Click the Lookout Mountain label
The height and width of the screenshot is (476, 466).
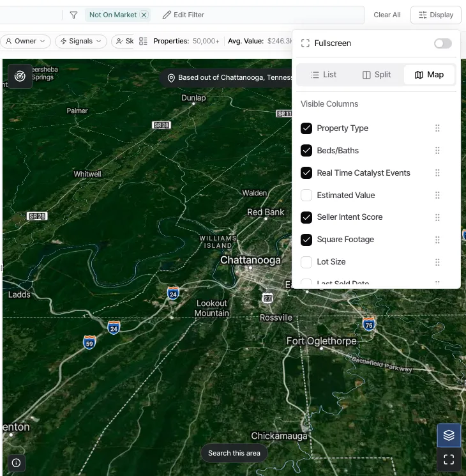click(212, 308)
